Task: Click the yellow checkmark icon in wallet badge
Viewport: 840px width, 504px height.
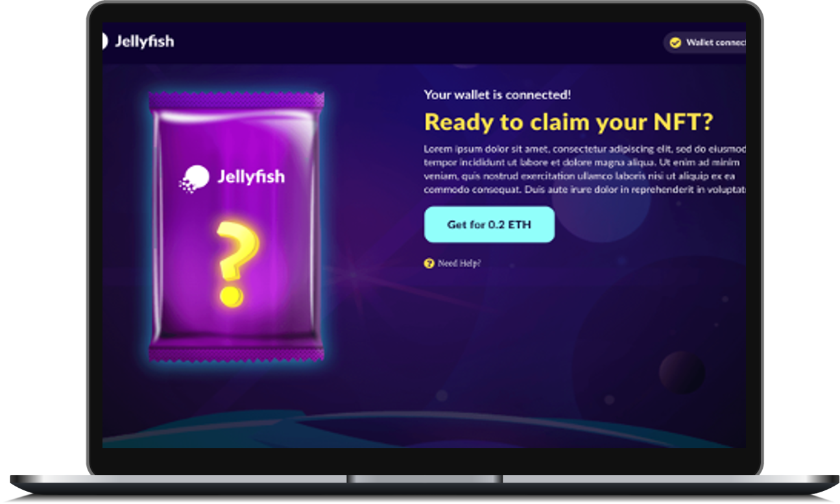Action: (x=675, y=43)
